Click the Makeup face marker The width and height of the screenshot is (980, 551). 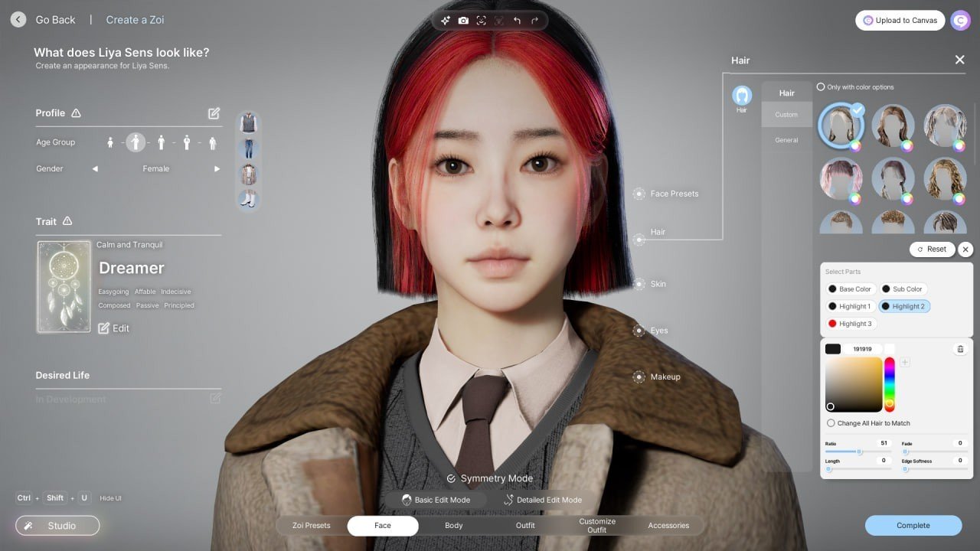(639, 377)
